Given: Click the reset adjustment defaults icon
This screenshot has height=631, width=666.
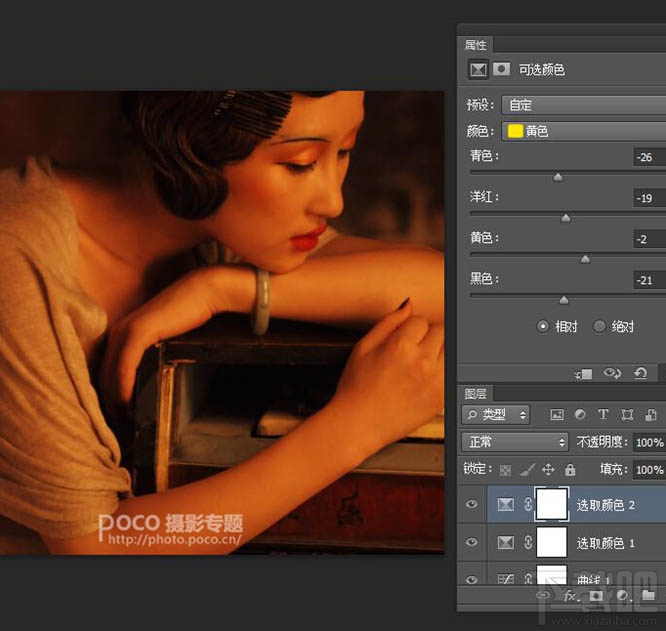Looking at the screenshot, I should [640, 373].
